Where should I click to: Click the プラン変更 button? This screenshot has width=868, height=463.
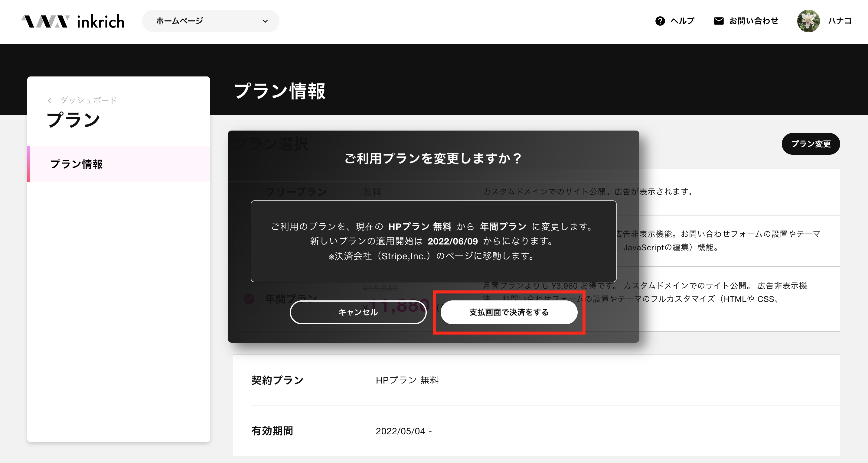[x=810, y=144]
